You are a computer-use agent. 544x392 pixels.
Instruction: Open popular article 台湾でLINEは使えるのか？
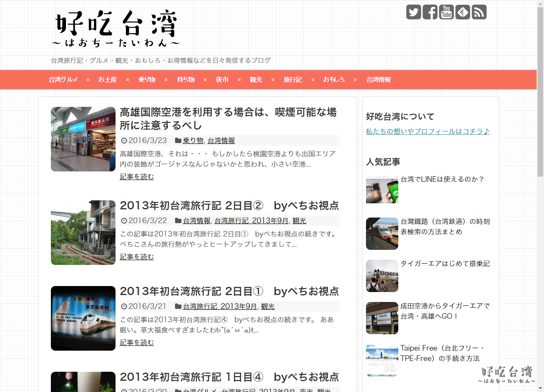442,179
